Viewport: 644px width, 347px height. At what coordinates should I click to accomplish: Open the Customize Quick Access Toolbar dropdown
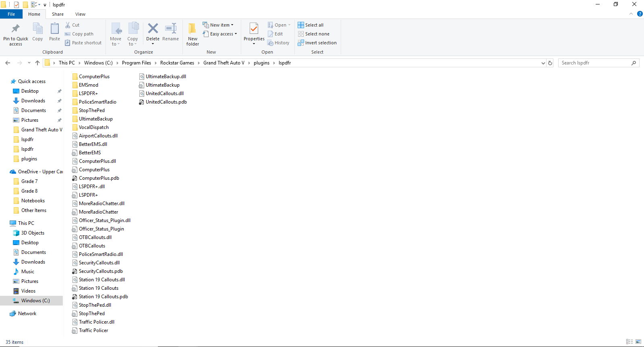45,5
